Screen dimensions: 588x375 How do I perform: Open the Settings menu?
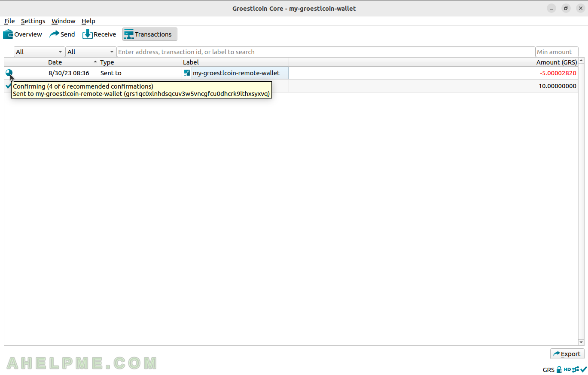tap(33, 21)
